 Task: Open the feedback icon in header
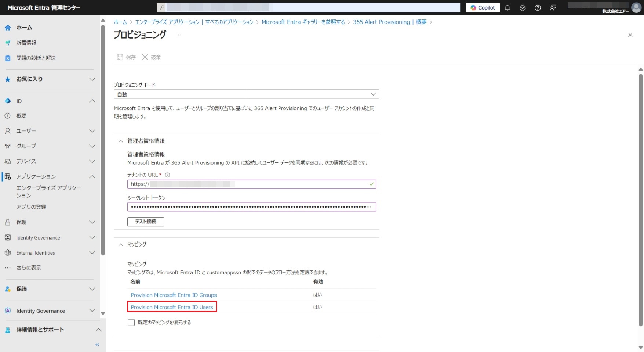(553, 8)
